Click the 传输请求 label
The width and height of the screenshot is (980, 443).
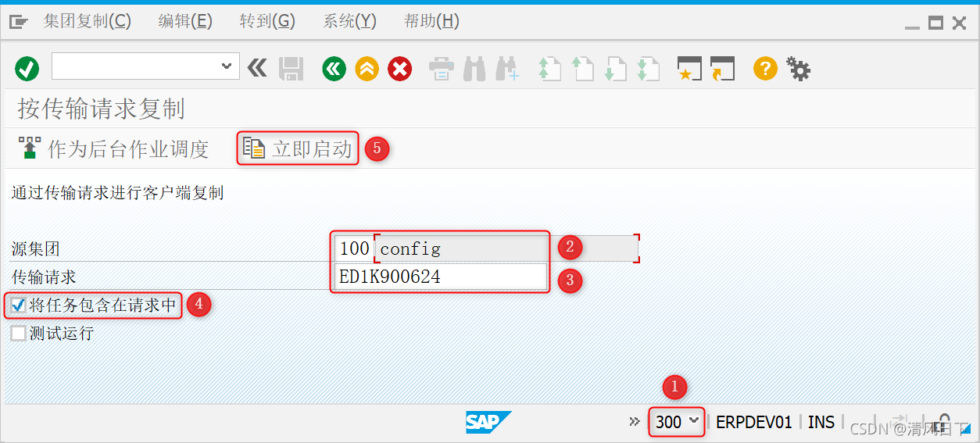pos(44,277)
